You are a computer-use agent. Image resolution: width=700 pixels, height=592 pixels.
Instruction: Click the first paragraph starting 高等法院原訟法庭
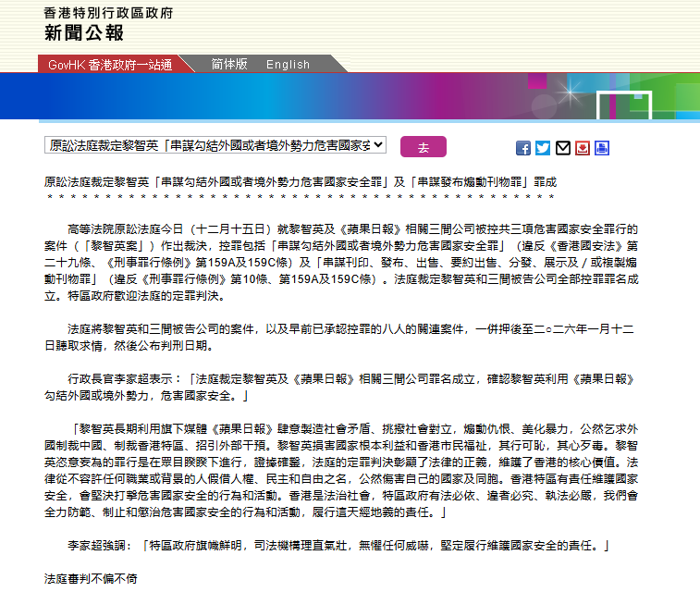click(x=350, y=262)
